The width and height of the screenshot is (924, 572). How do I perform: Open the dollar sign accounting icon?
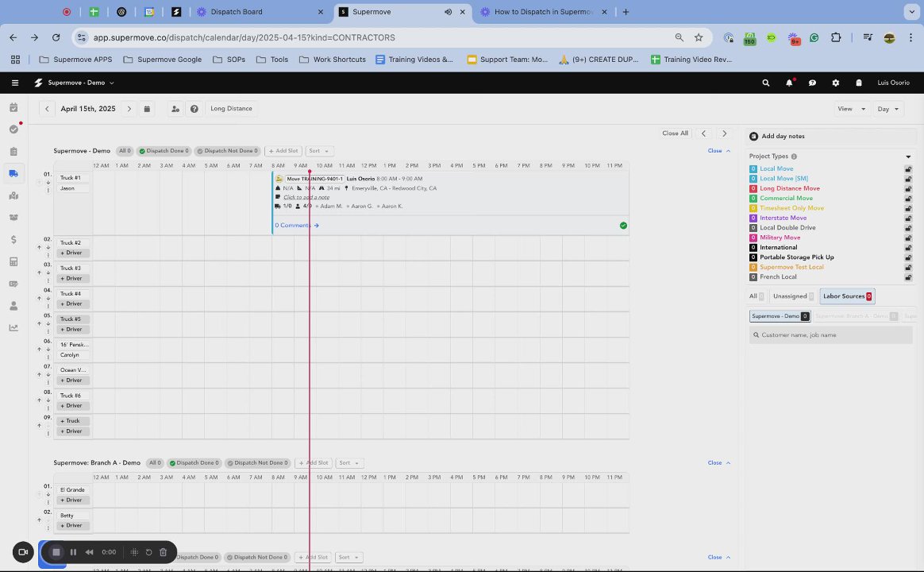[x=13, y=239]
